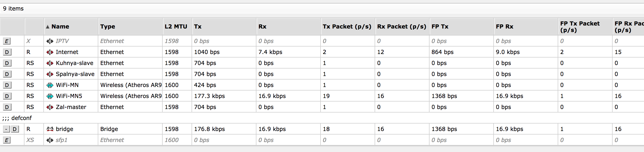644x152 pixels.
Task: Click the Rx column header
Action: point(263,26)
